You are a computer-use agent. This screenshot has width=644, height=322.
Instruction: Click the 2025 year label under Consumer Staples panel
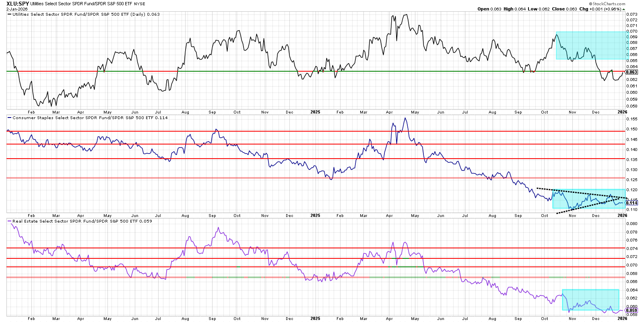(x=315, y=215)
